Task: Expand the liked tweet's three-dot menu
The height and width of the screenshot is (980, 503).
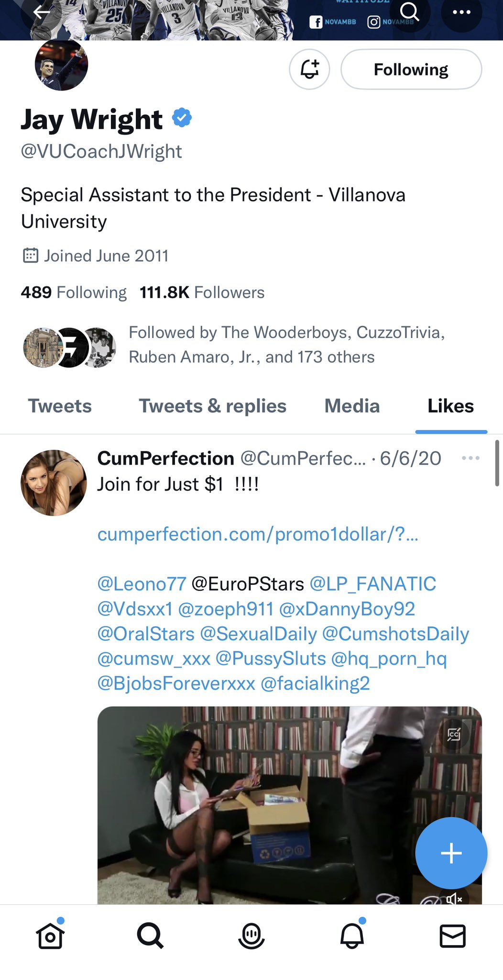Action: (470, 458)
